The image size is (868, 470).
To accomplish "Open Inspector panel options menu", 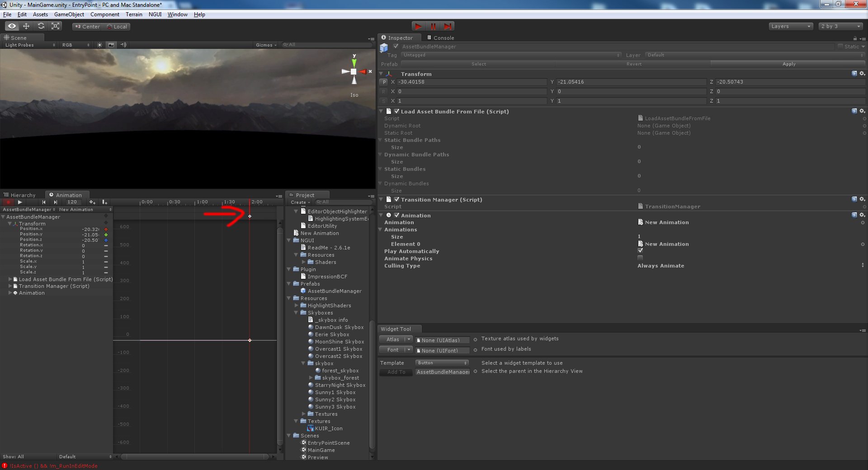I will click(x=863, y=38).
